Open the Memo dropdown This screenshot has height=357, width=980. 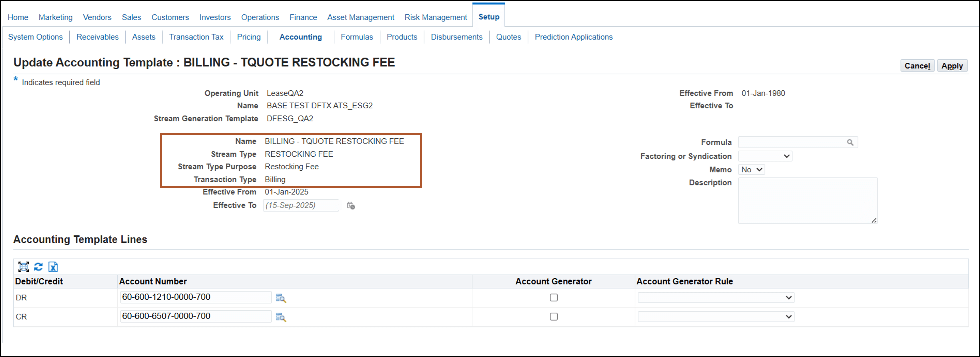coord(751,170)
